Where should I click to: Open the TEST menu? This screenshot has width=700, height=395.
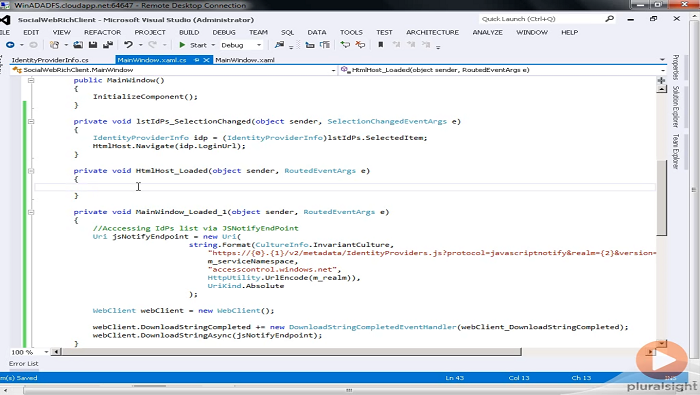tap(384, 32)
